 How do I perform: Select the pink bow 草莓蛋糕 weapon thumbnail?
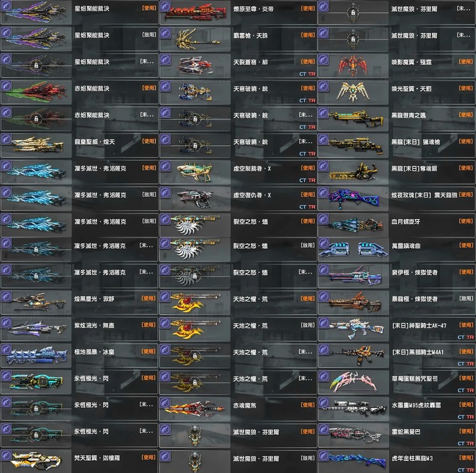[x=353, y=382]
